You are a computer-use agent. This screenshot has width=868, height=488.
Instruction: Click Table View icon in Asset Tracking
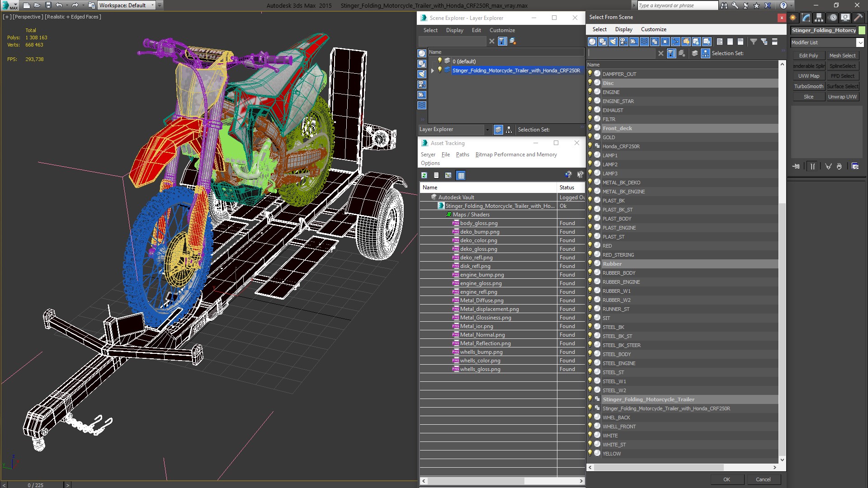(x=461, y=175)
